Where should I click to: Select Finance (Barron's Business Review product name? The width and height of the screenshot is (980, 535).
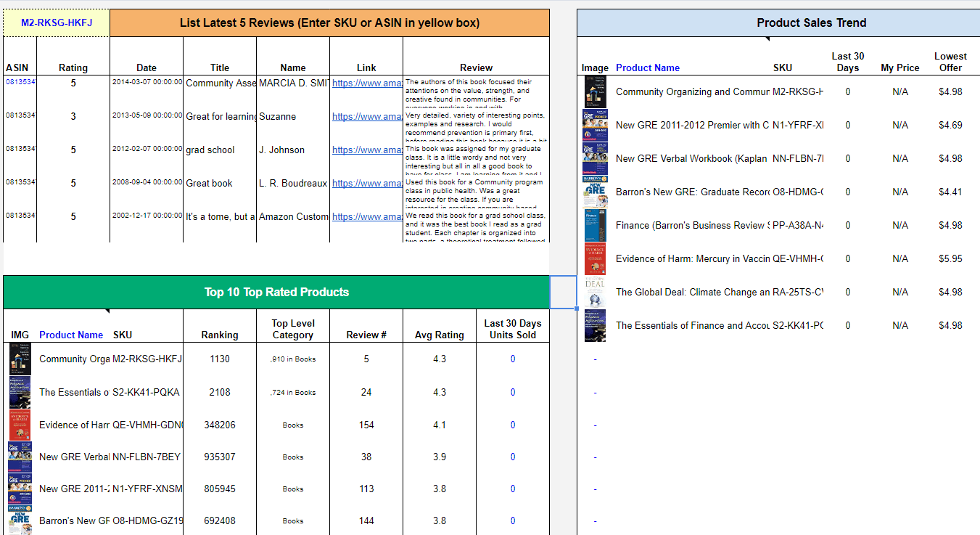coord(693,226)
